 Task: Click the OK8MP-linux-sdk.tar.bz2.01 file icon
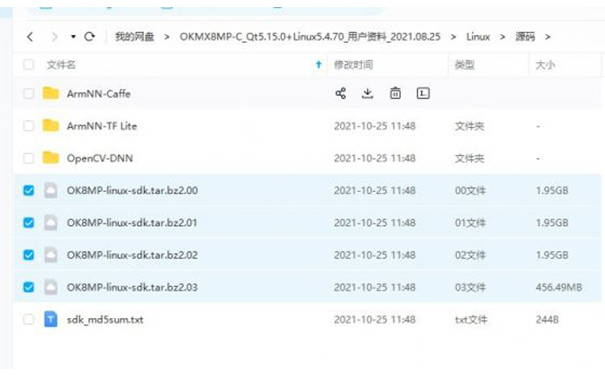click(x=51, y=223)
